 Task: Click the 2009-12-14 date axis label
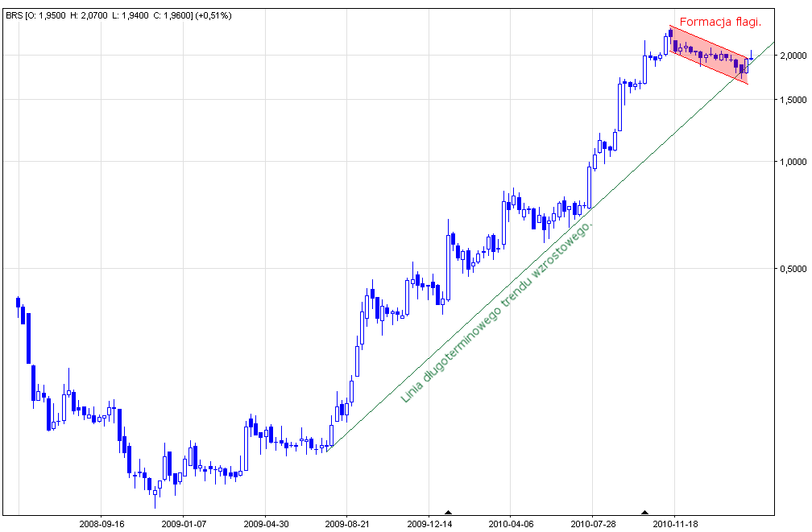click(x=429, y=523)
